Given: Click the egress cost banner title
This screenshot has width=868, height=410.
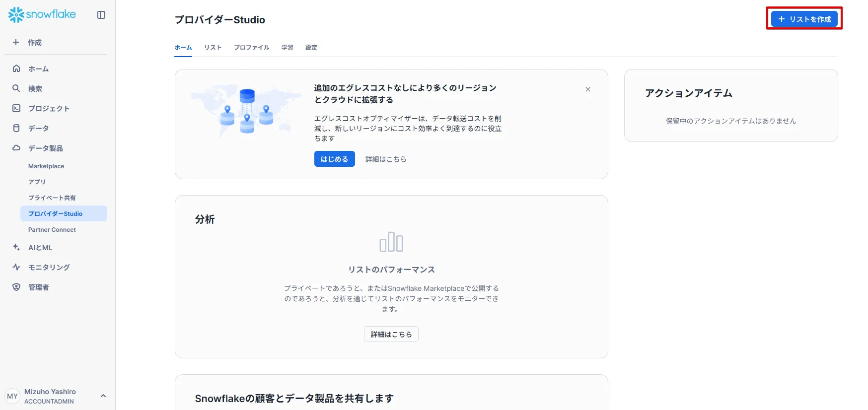Looking at the screenshot, I should coord(405,94).
